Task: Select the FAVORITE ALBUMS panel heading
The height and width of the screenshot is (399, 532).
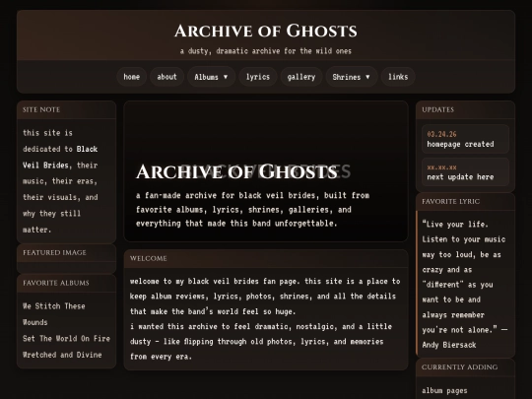Action: (x=56, y=283)
